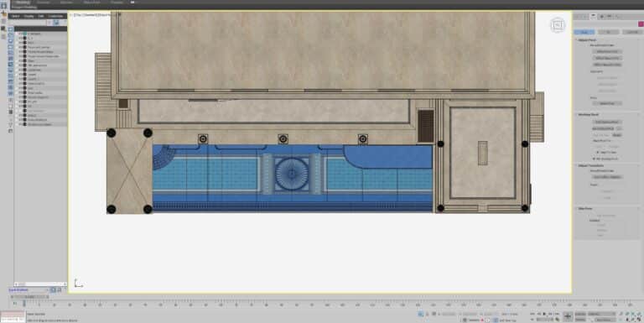Click the Reset Pivot button
The width and height of the screenshot is (644, 323).
click(607, 103)
